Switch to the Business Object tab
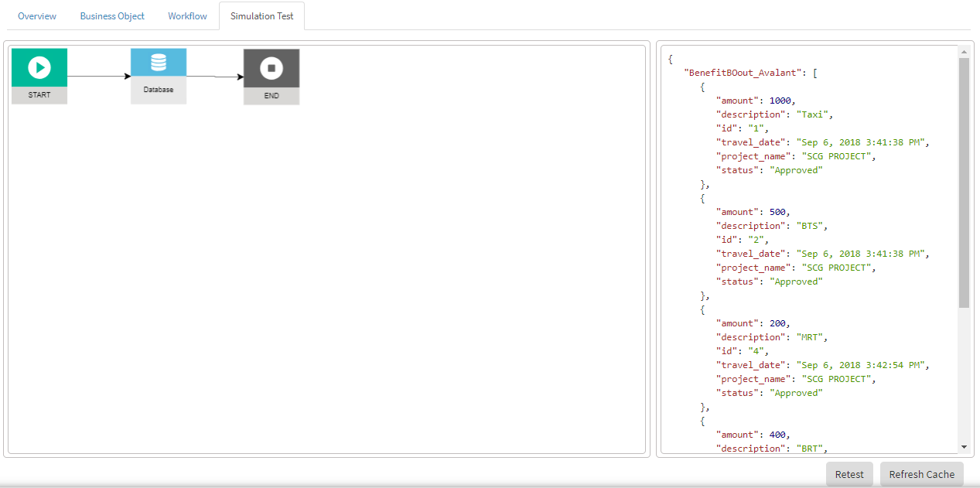980x488 pixels. [112, 16]
